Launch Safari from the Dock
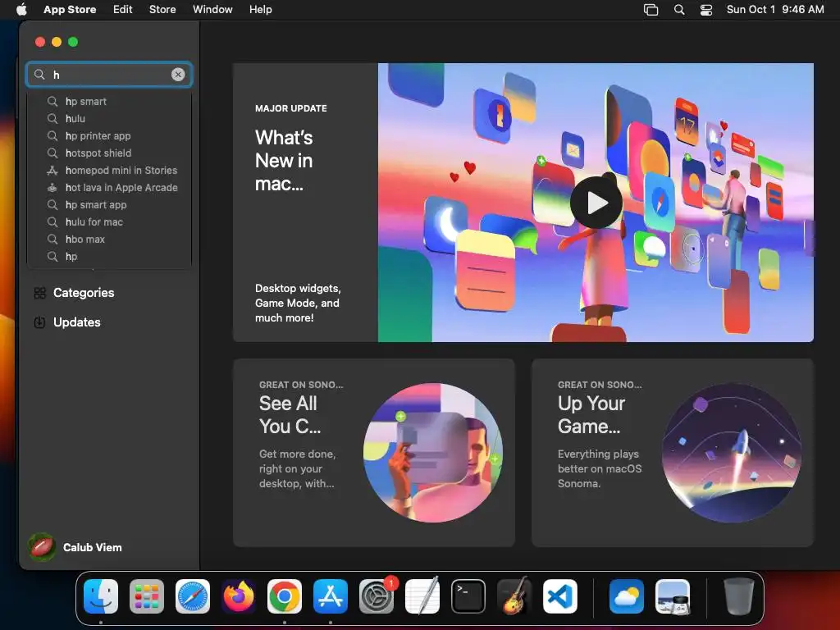 coord(193,596)
